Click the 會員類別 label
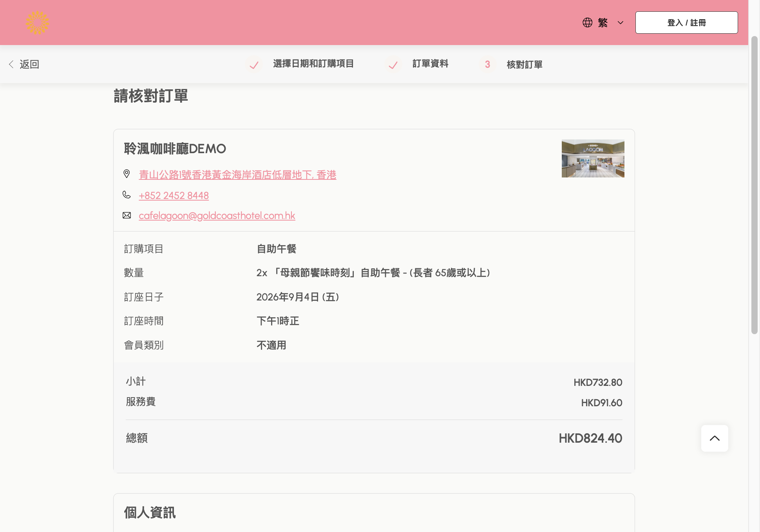 143,345
